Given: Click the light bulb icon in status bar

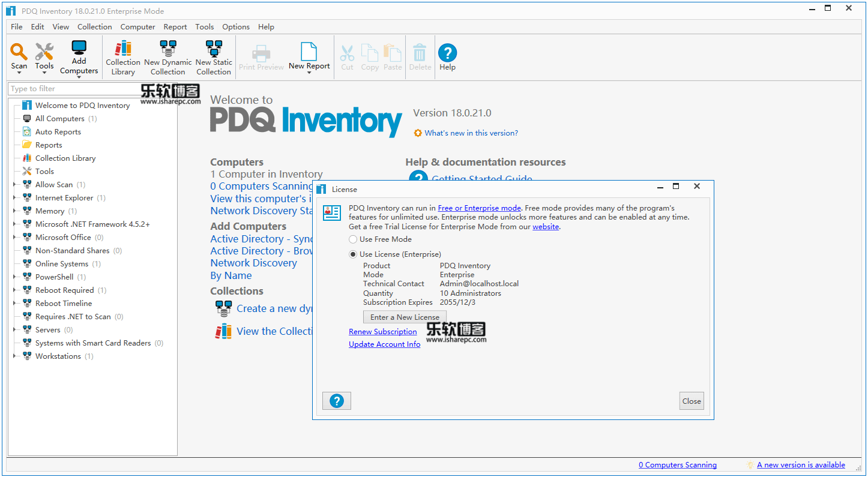Looking at the screenshot, I should (x=750, y=465).
